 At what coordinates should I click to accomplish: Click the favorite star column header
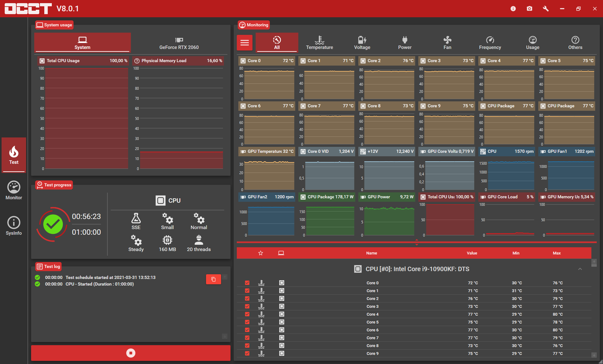click(x=261, y=253)
